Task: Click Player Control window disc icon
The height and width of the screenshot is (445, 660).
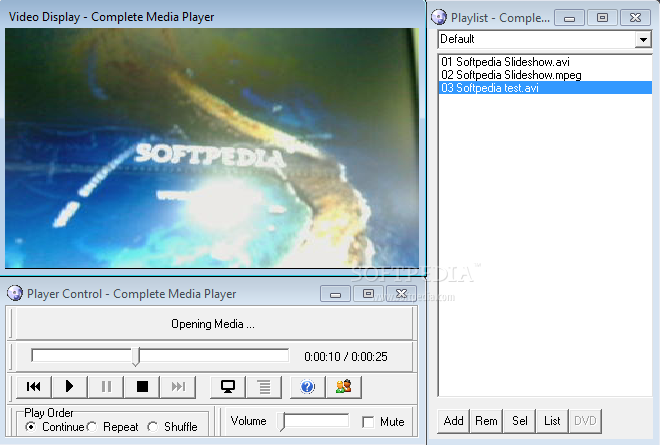Action: 15,293
